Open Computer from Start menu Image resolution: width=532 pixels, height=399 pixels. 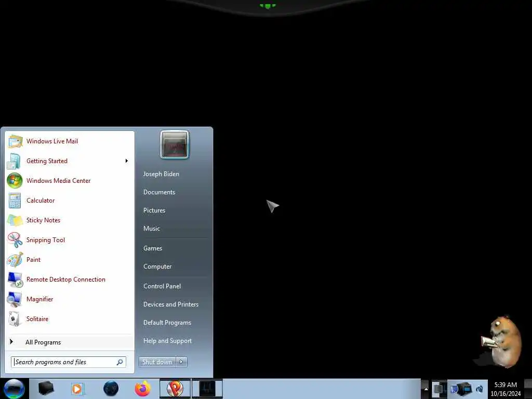(x=157, y=267)
